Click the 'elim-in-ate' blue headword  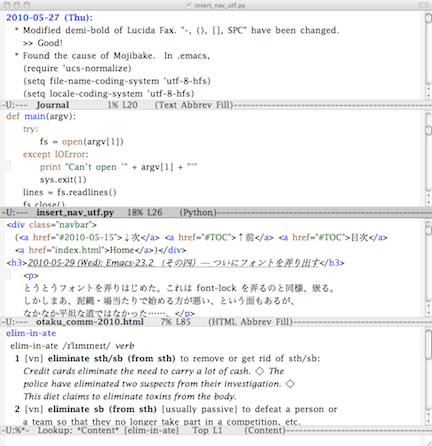point(31,333)
